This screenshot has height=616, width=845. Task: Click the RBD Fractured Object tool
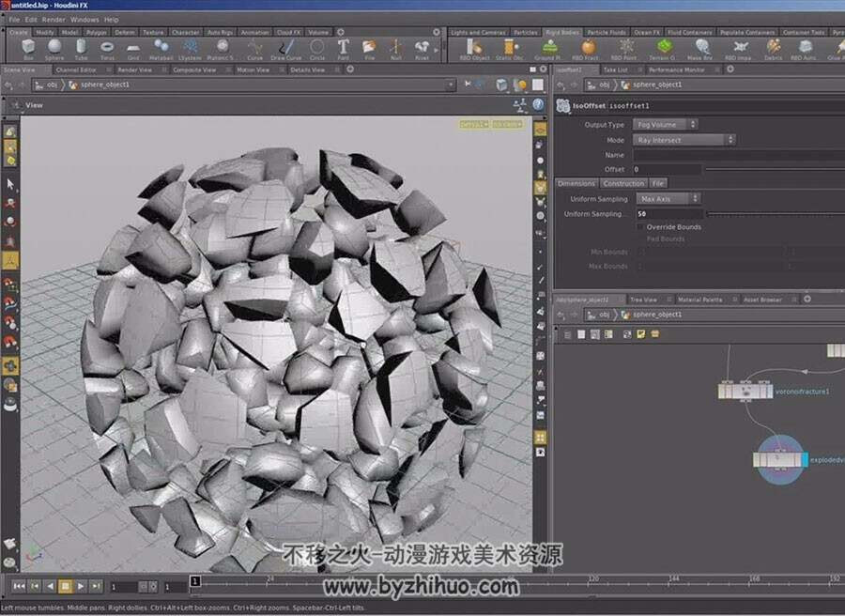(588, 49)
